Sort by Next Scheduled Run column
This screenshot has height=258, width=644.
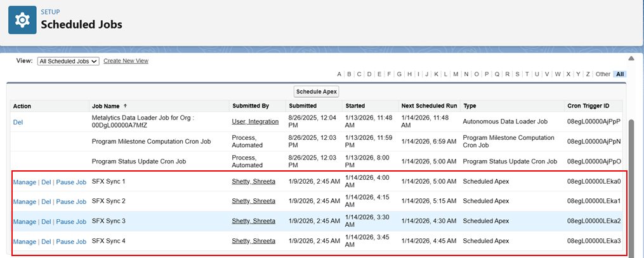point(429,105)
